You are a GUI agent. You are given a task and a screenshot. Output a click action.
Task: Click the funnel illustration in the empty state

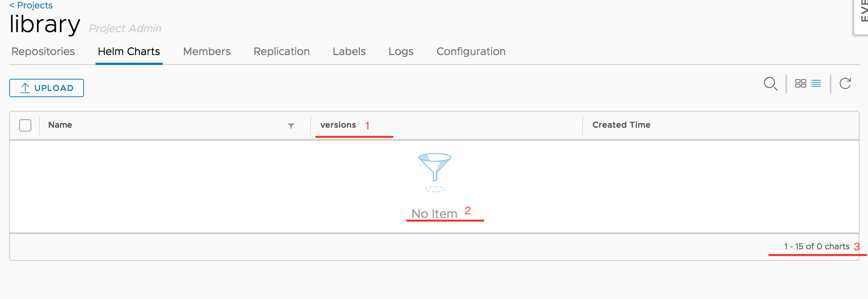[434, 172]
